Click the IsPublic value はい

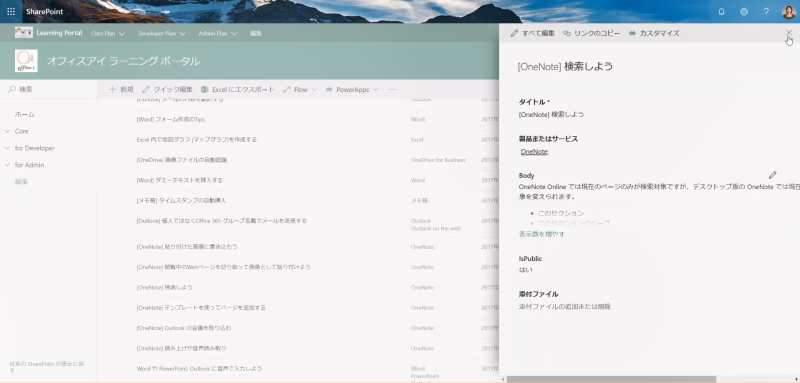(526, 269)
